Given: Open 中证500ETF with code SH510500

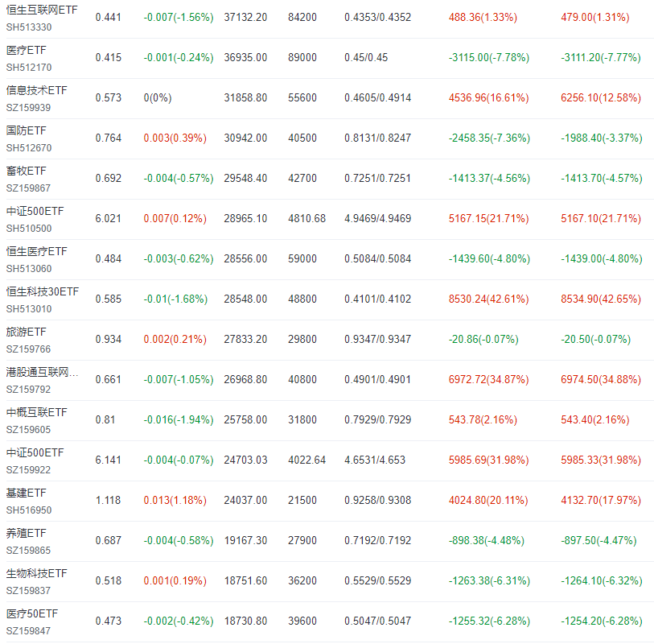Looking at the screenshot, I should [35, 211].
